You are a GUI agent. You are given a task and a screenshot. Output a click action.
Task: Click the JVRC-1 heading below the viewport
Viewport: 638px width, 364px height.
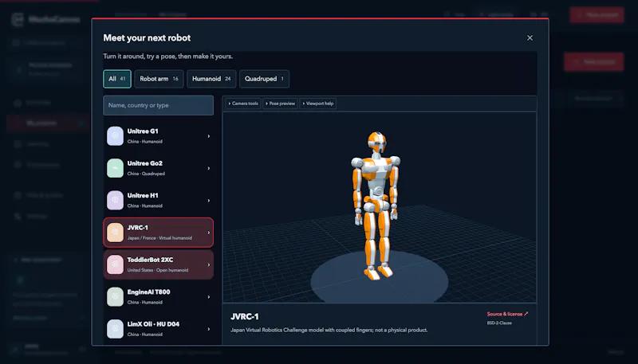click(245, 317)
